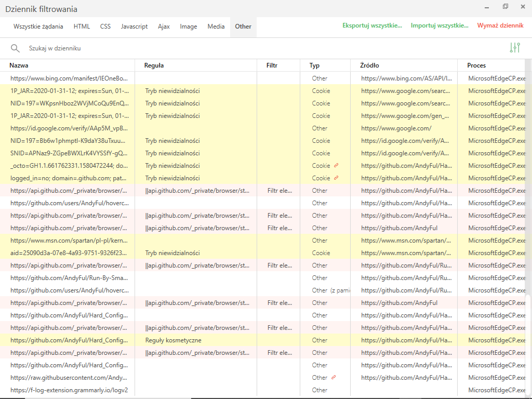The width and height of the screenshot is (532, 399).
Task: Click Importuj wszystkie link
Action: pos(440,25)
